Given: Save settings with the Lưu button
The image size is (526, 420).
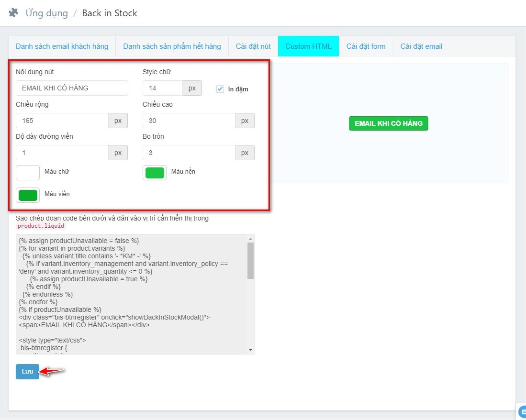Looking at the screenshot, I should [27, 371].
